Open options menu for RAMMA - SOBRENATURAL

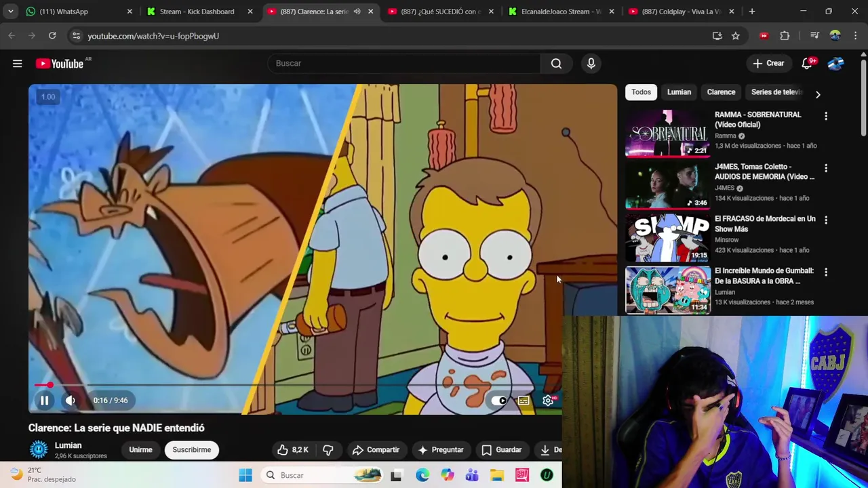pos(826,117)
